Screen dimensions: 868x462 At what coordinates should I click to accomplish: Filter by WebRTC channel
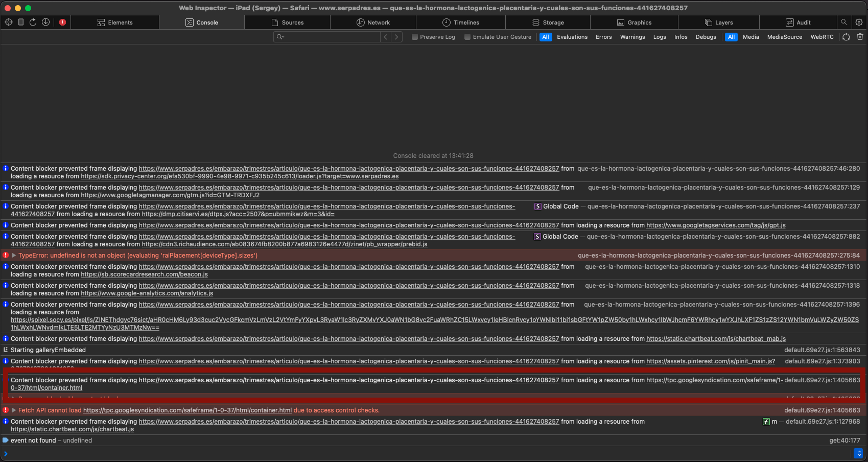(822, 37)
